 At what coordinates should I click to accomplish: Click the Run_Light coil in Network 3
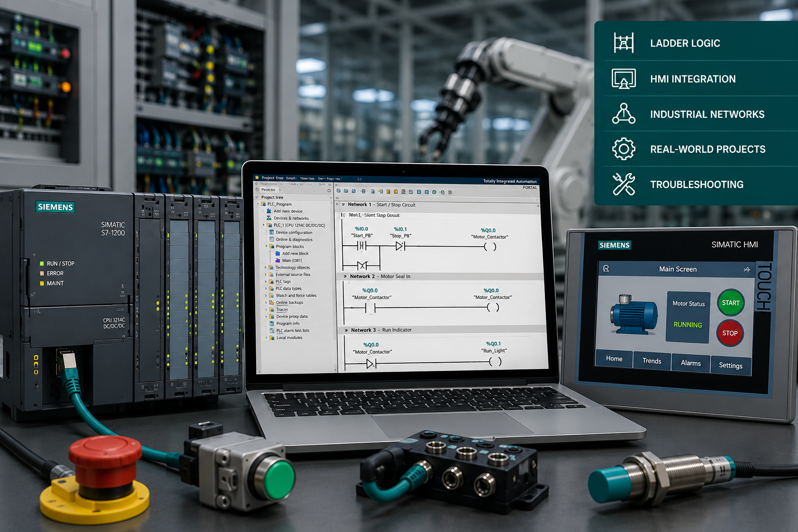[x=495, y=362]
